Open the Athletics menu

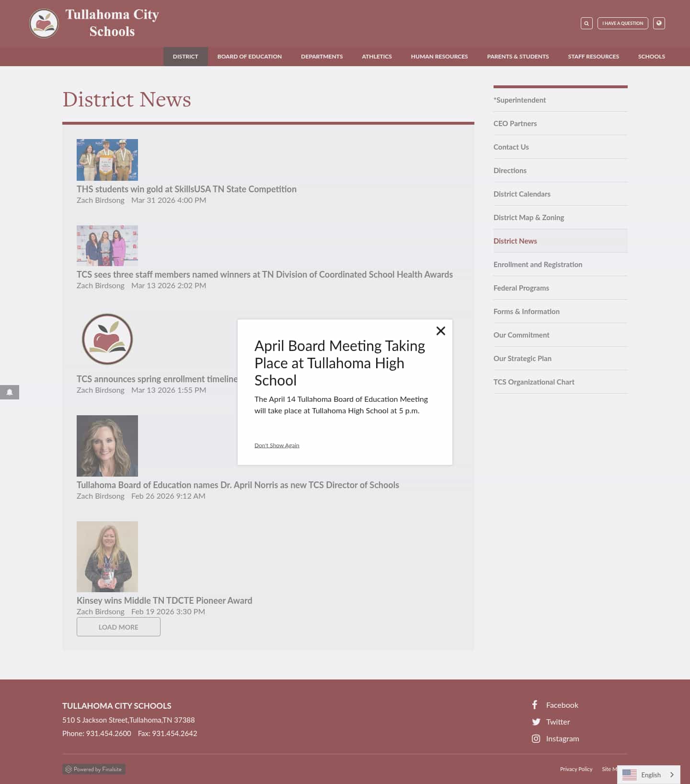(377, 56)
